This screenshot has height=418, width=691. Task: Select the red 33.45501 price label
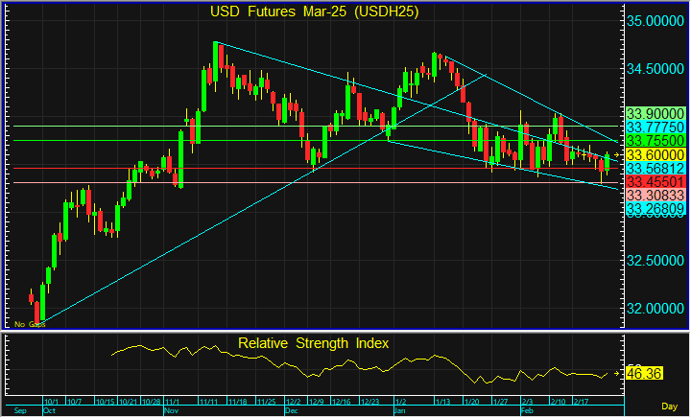654,183
